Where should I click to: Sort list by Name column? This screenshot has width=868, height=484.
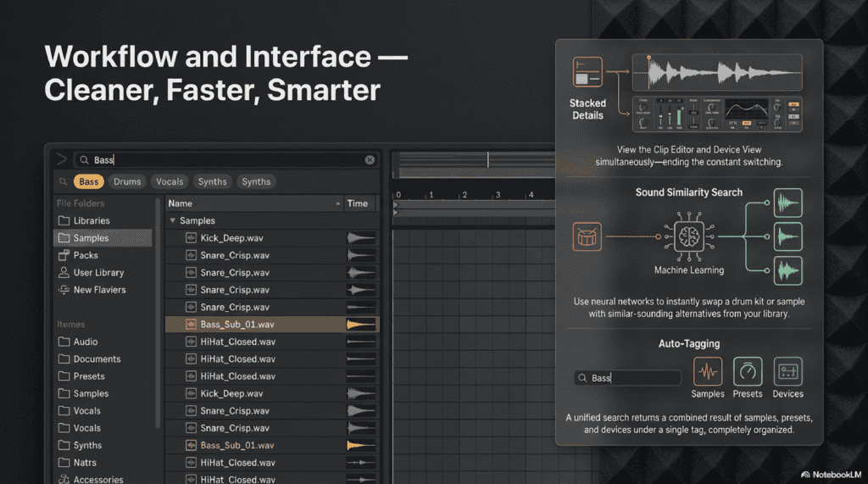tap(253, 203)
